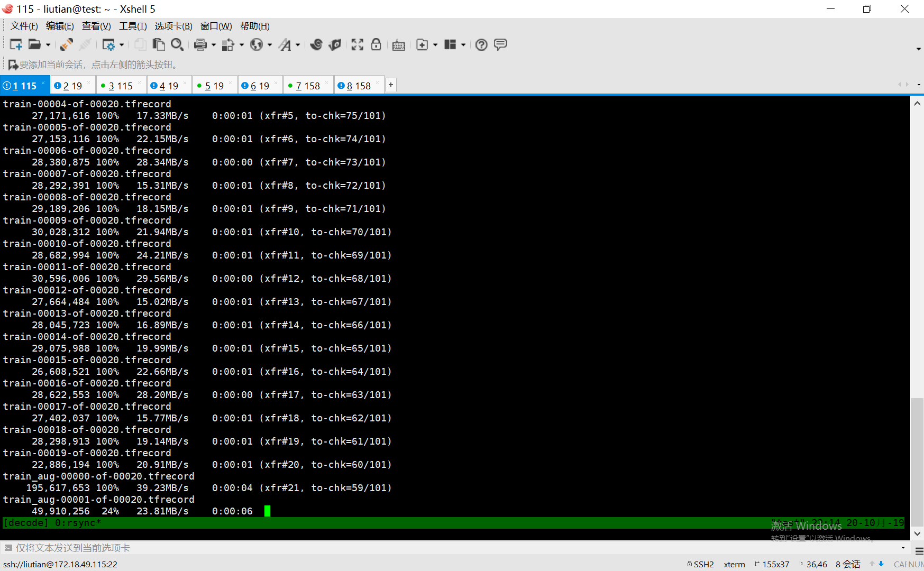Lock the screen with the padlock icon
924x571 pixels.
[x=376, y=44]
